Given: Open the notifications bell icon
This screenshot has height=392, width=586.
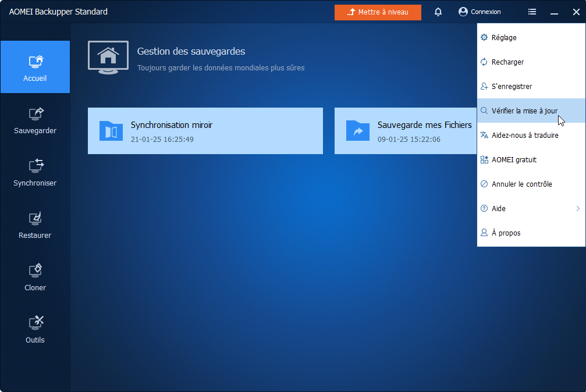Looking at the screenshot, I should click(438, 12).
